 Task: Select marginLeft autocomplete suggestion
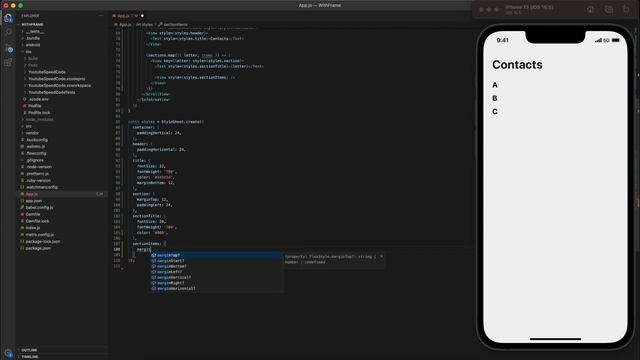(216, 272)
